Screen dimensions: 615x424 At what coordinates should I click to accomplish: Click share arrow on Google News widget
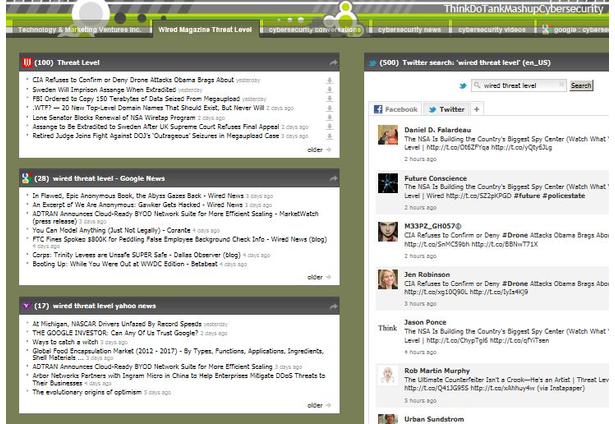point(333,178)
